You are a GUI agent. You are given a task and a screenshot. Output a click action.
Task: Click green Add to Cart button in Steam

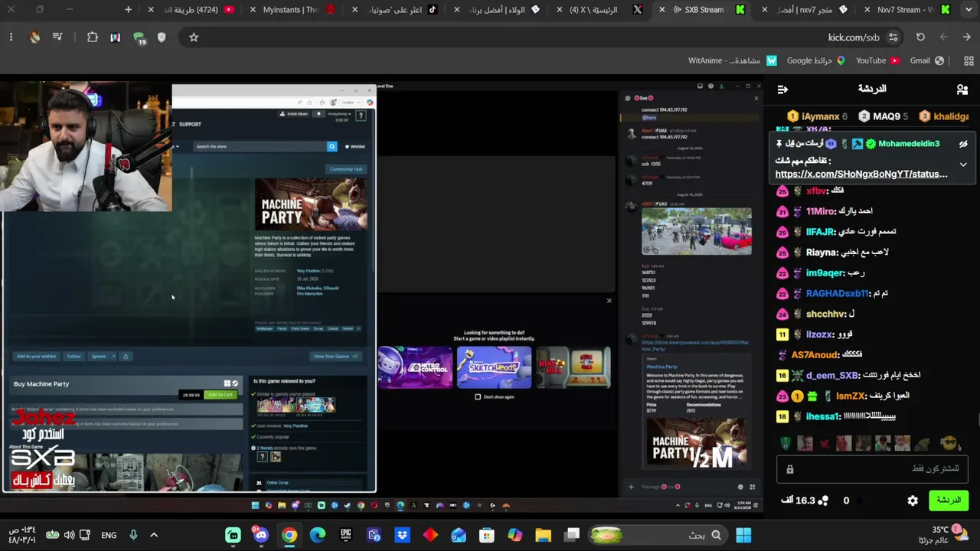tap(220, 395)
